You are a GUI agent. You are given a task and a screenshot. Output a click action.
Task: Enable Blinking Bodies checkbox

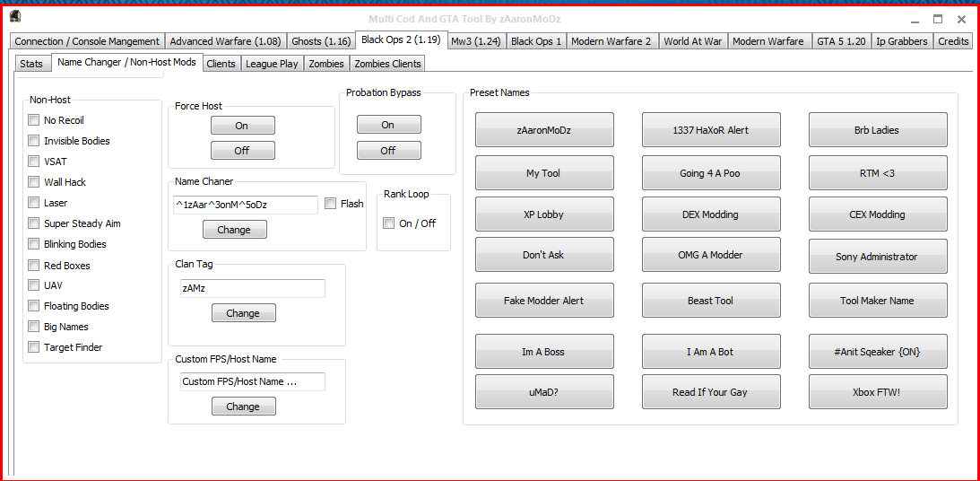34,244
